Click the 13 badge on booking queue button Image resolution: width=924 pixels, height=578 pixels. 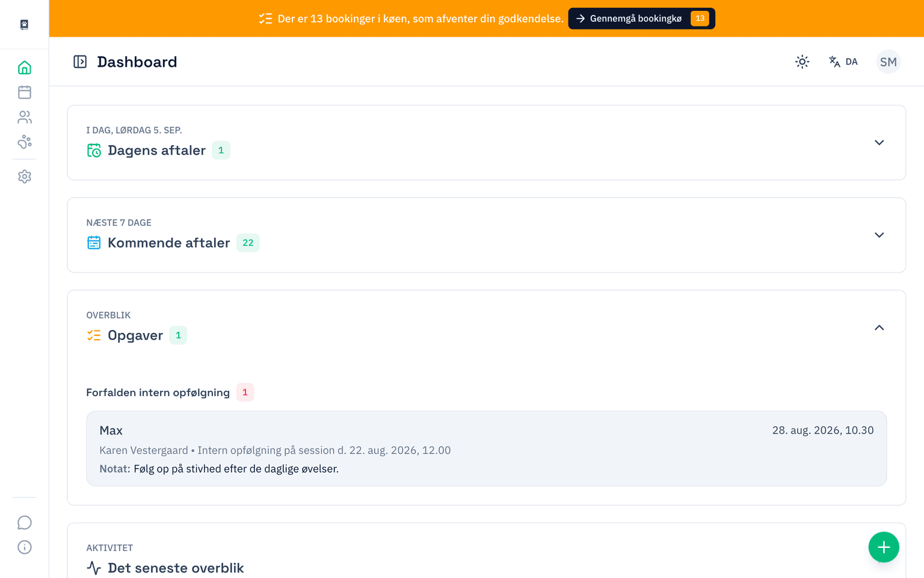pos(700,19)
